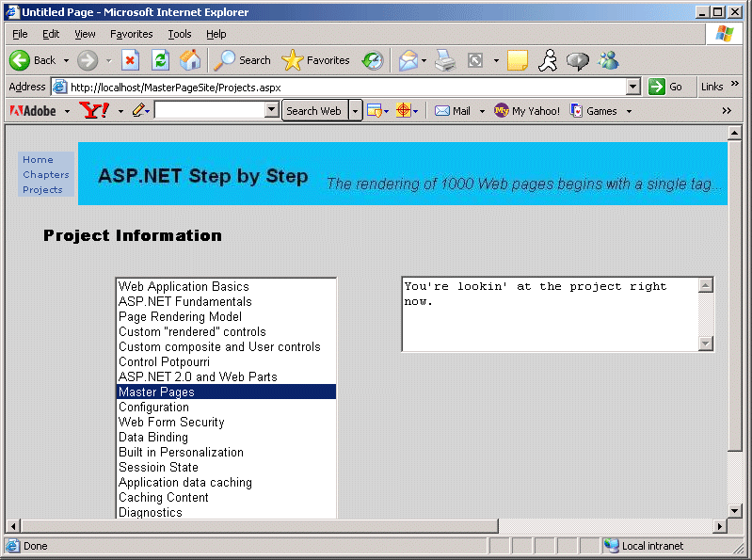752x560 pixels.
Task: Select "Web Application Basics" in the list
Action: [x=227, y=287]
